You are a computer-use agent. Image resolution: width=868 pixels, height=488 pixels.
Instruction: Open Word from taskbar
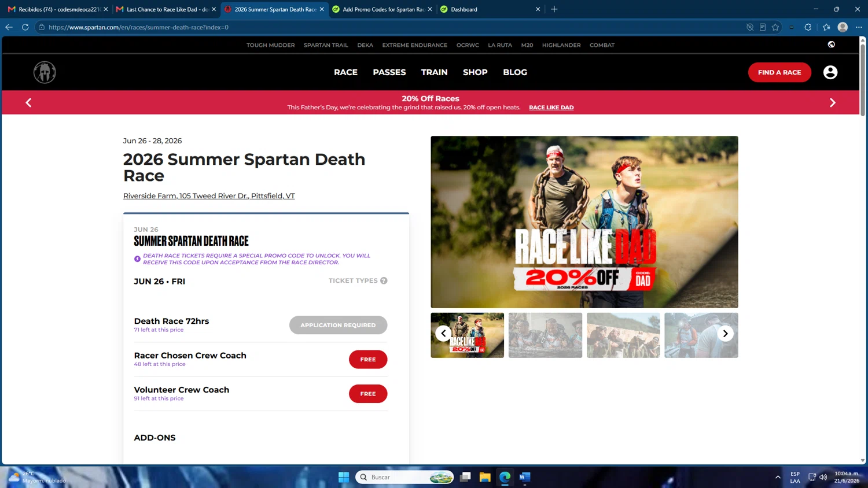click(x=525, y=477)
